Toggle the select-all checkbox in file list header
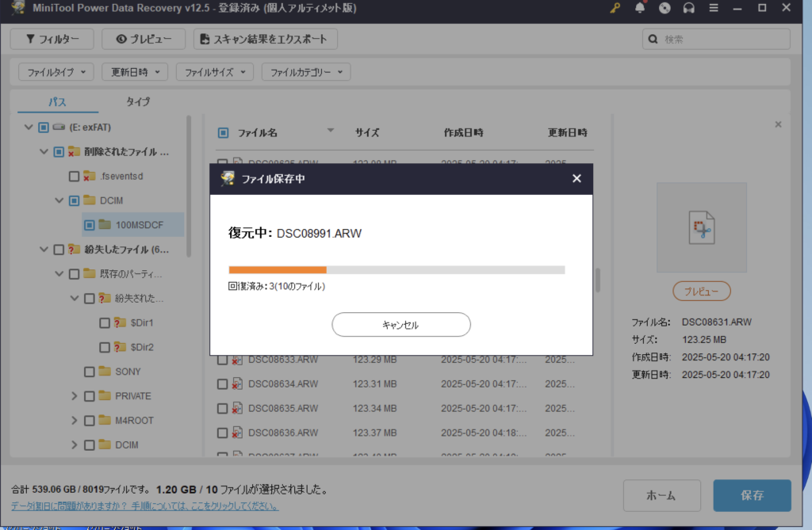Viewport: 812px width, 530px height. point(223,133)
